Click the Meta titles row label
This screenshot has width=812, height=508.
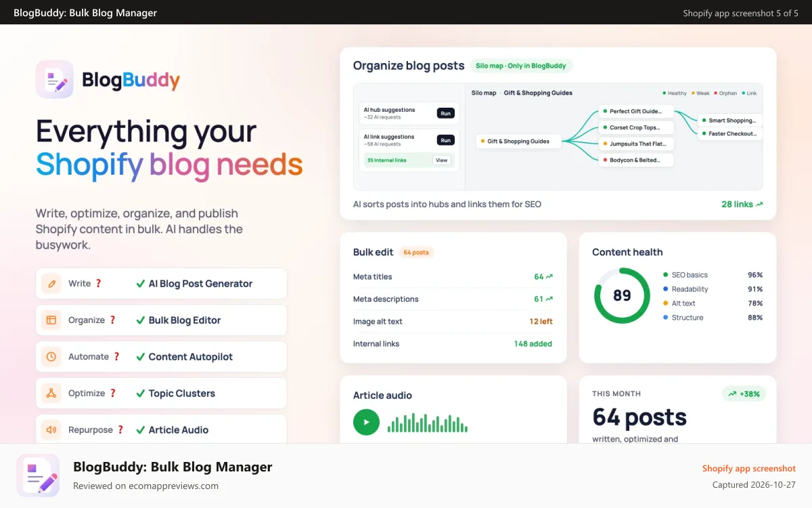373,276
